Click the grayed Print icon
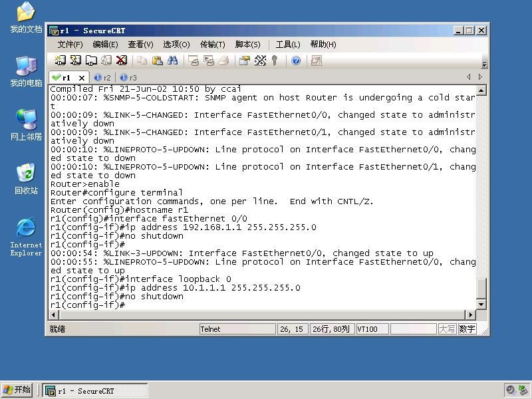This screenshot has width=532, height=399. [224, 61]
